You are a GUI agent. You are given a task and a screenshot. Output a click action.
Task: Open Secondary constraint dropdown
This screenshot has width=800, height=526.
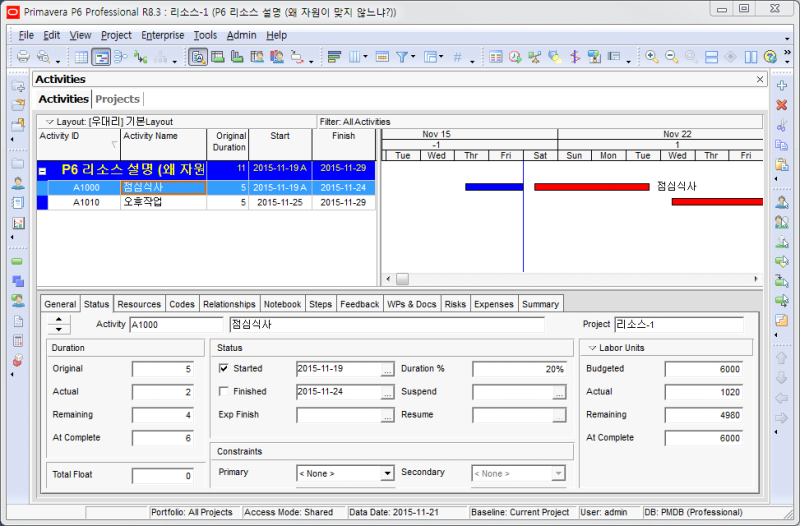point(558,473)
